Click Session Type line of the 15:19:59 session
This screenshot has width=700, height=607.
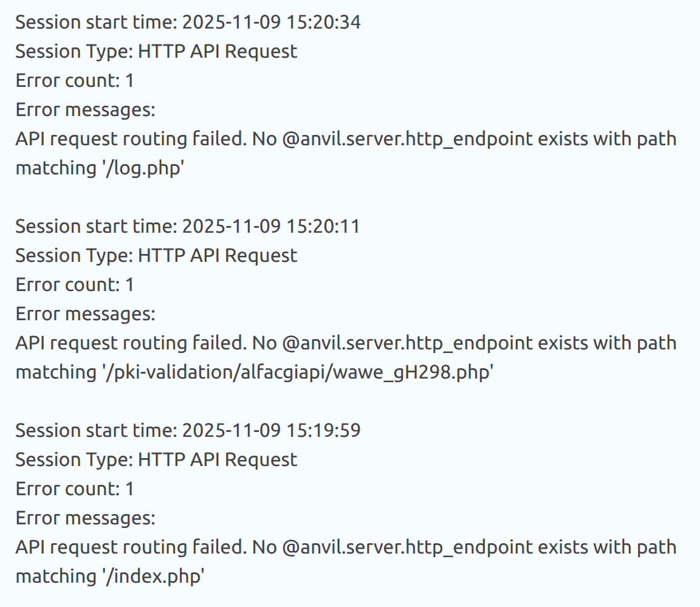click(x=156, y=460)
